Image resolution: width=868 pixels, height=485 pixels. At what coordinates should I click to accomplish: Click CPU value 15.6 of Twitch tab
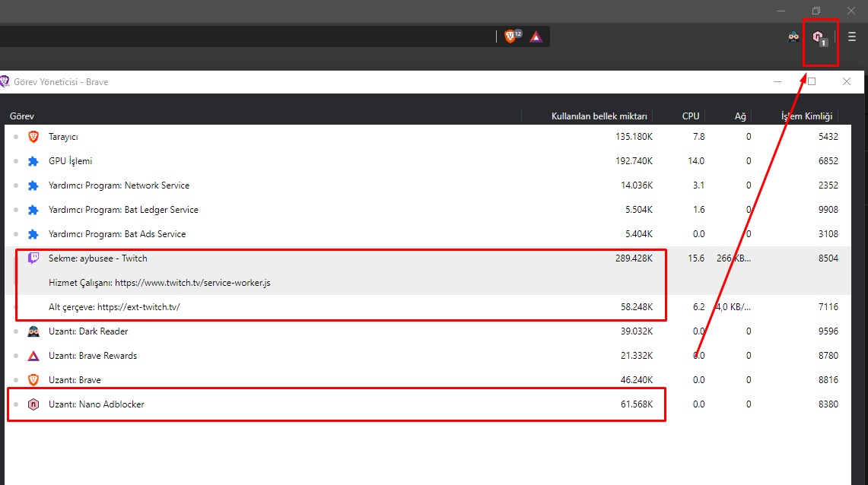pyautogui.click(x=696, y=258)
